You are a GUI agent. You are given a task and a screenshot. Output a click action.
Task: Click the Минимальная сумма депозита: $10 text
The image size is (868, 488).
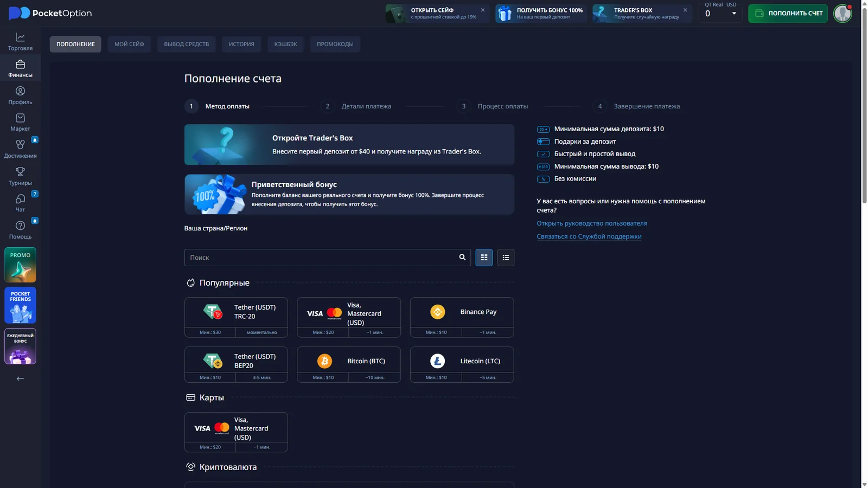[x=609, y=129]
